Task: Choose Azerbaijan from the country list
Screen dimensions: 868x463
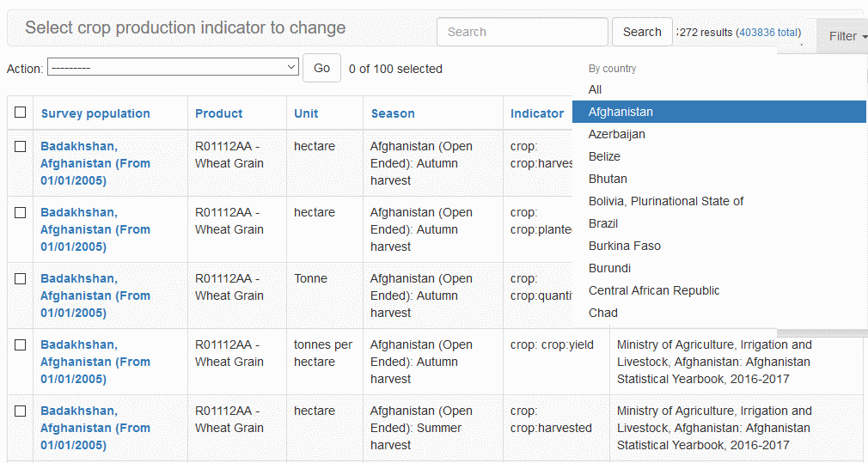Action: pos(617,134)
